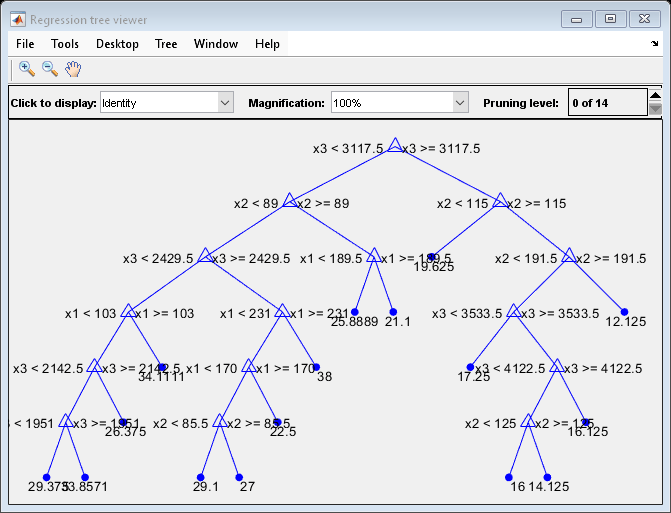Click the x1 < 231 branch node
The image size is (671, 513).
(282, 311)
